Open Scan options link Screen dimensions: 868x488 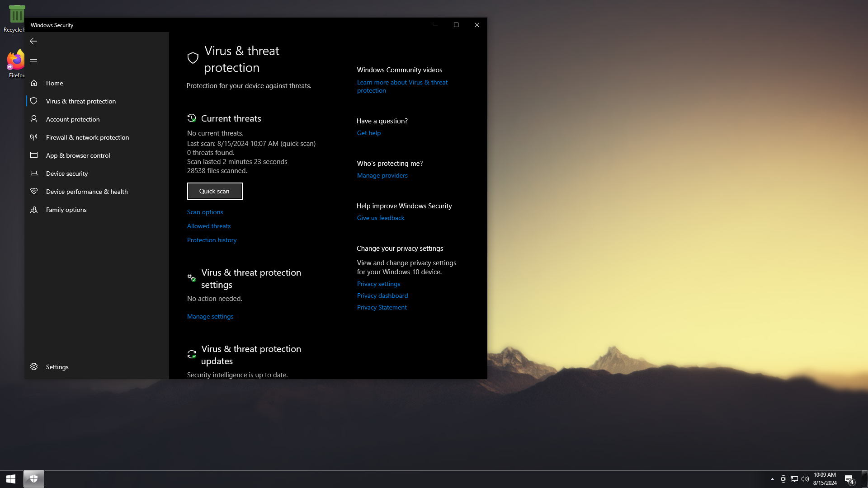tap(205, 212)
